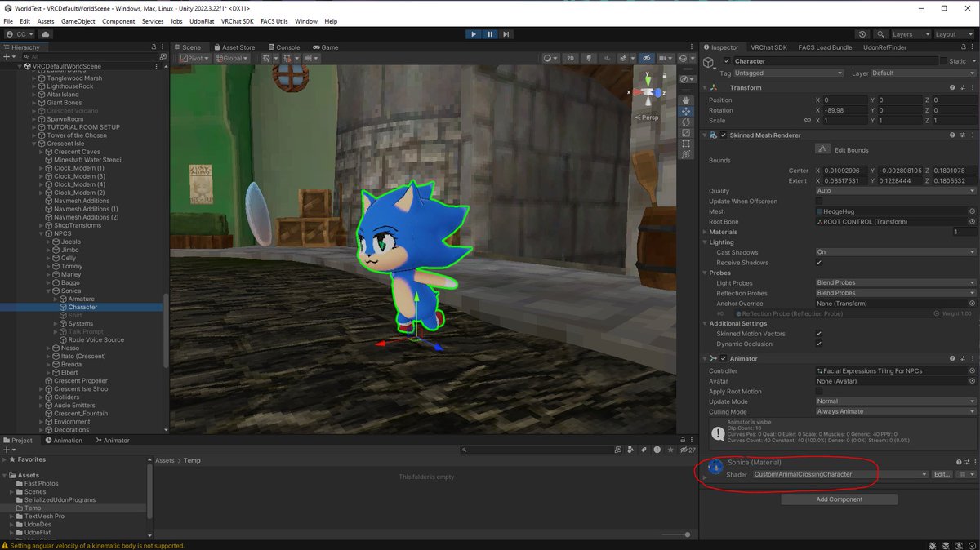Open the Tag dropdown showing Untagged
This screenshot has width=980, height=550.
point(789,73)
